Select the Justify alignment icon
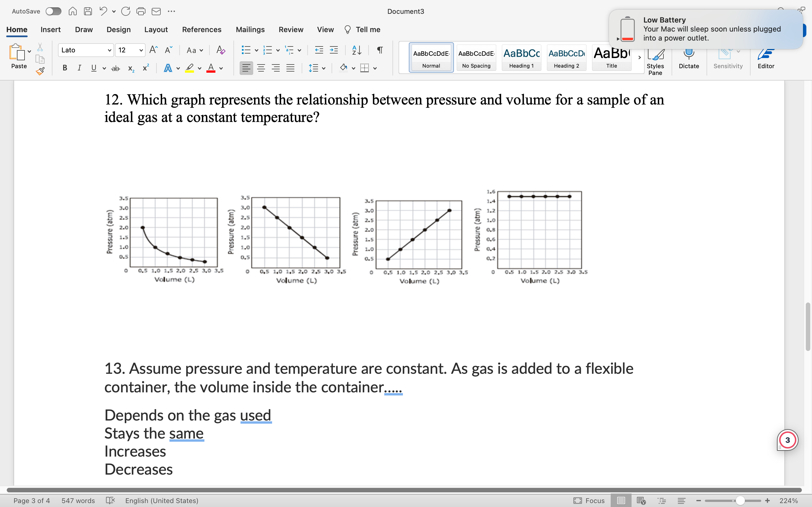 [290, 68]
